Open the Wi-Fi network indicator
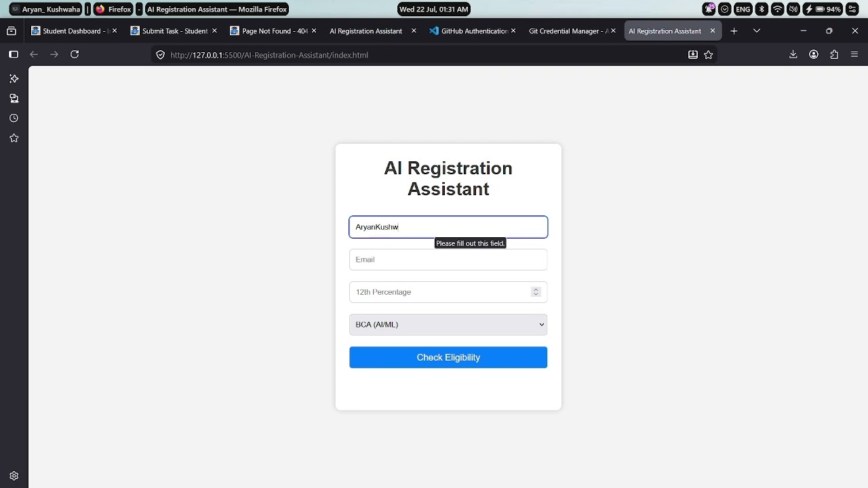The image size is (868, 488). pyautogui.click(x=777, y=9)
